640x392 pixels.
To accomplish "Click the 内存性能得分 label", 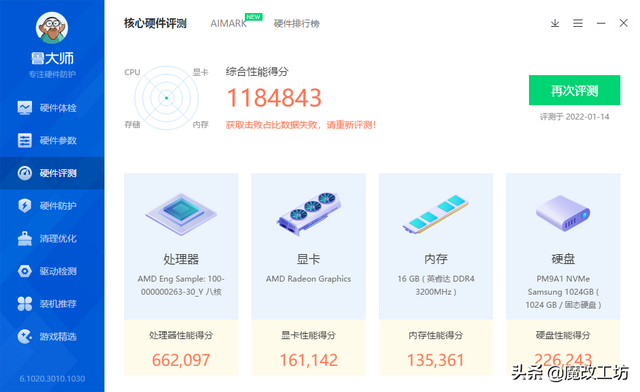I will (436, 336).
